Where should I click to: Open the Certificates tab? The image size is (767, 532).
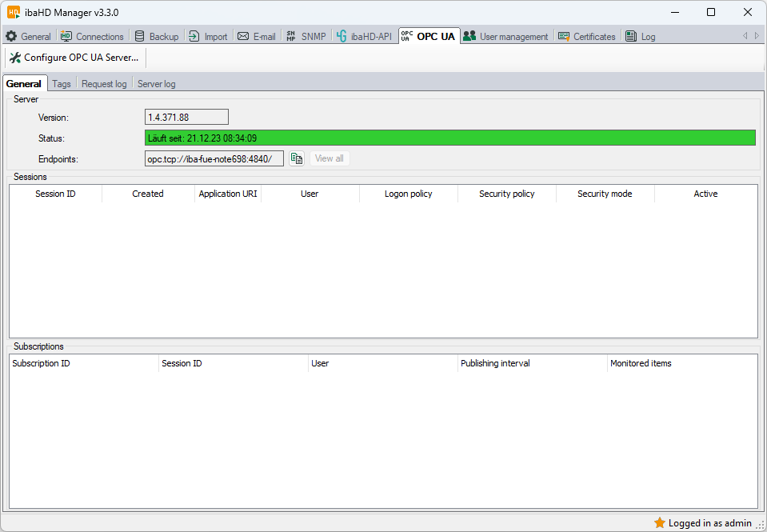[587, 36]
